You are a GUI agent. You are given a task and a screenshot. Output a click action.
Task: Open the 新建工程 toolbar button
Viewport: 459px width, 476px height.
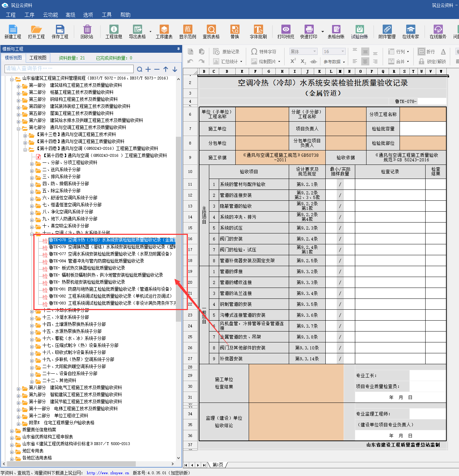tap(13, 32)
